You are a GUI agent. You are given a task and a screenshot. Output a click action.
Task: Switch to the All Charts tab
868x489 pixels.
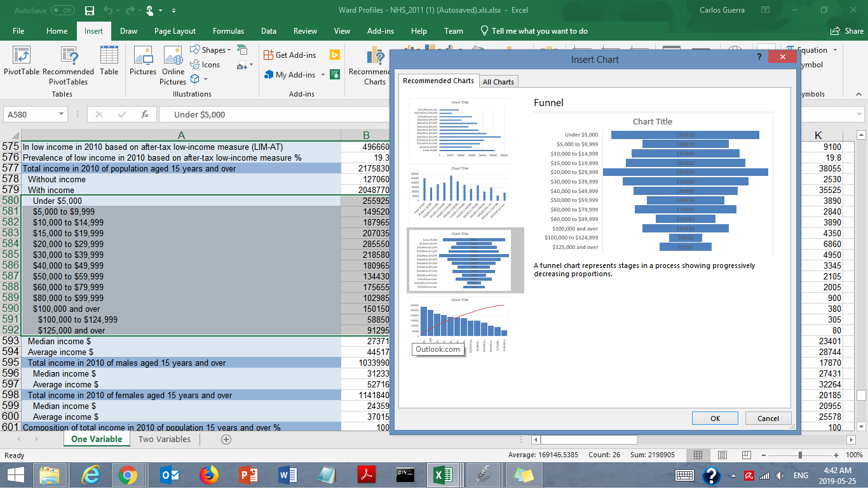(x=499, y=81)
